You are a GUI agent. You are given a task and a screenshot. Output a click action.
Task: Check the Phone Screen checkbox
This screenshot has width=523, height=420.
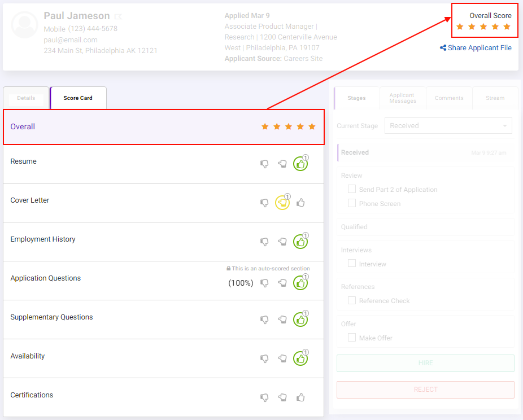click(x=351, y=203)
